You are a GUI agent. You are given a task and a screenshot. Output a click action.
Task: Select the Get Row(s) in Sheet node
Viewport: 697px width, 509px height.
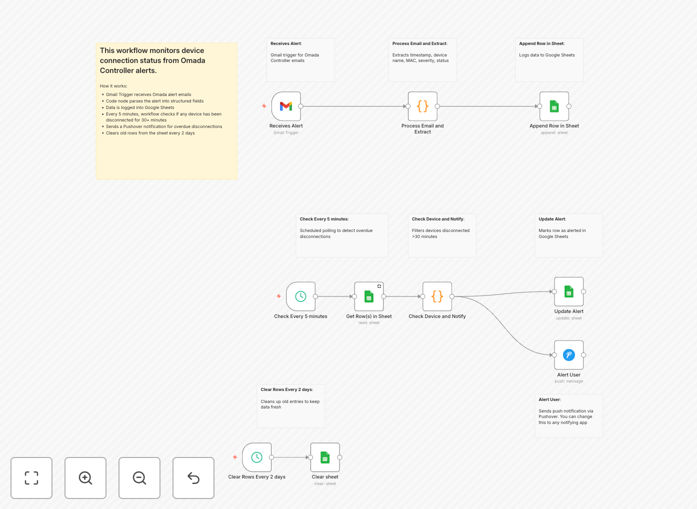click(369, 297)
